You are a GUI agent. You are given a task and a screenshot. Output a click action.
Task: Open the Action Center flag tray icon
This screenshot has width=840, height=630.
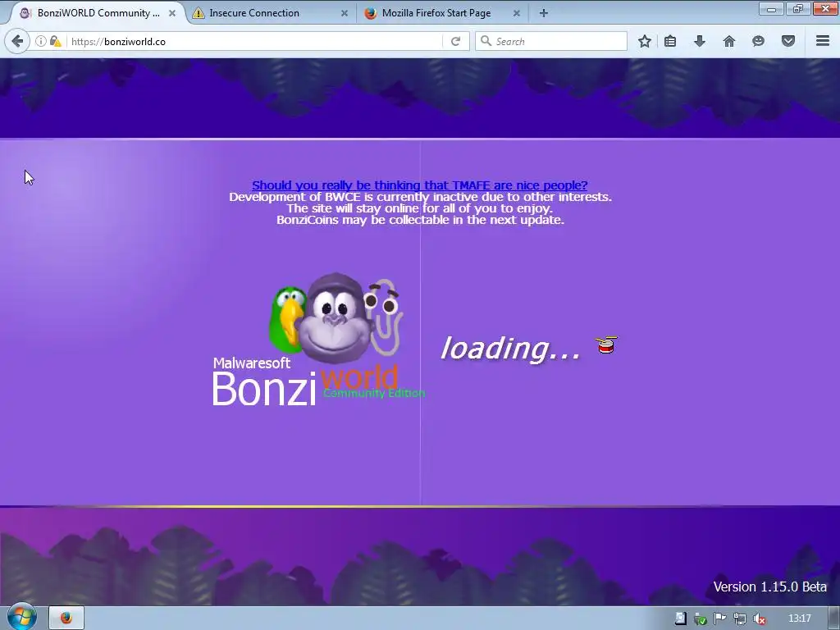pyautogui.click(x=719, y=619)
